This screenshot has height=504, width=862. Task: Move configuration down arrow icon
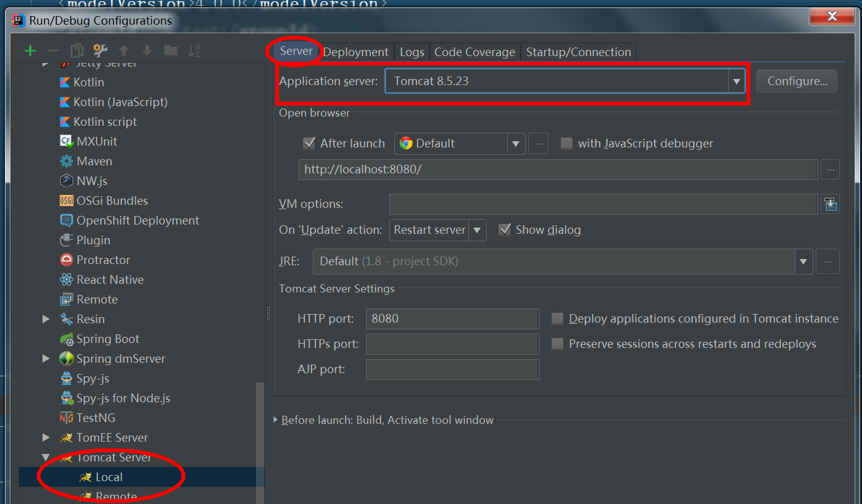click(x=147, y=51)
